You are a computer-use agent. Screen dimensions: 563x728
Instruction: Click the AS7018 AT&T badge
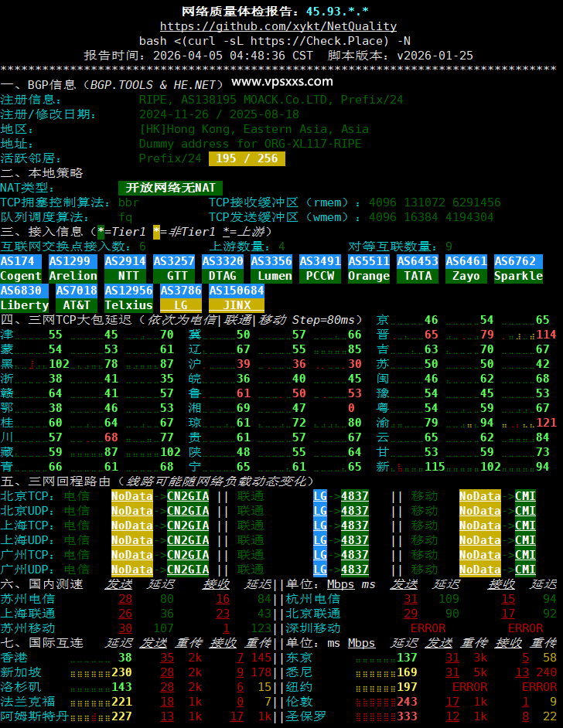coord(76,298)
